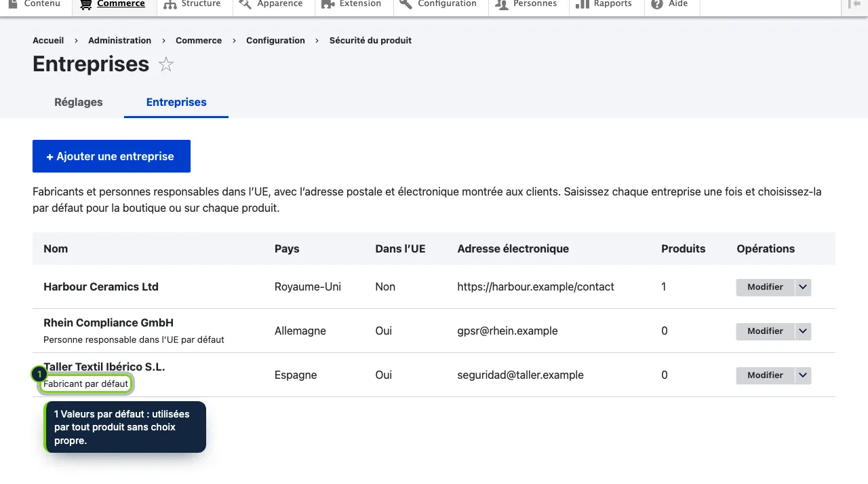The image size is (868, 484).
Task: Follow the Commerce breadcrumb link
Action: pos(199,41)
